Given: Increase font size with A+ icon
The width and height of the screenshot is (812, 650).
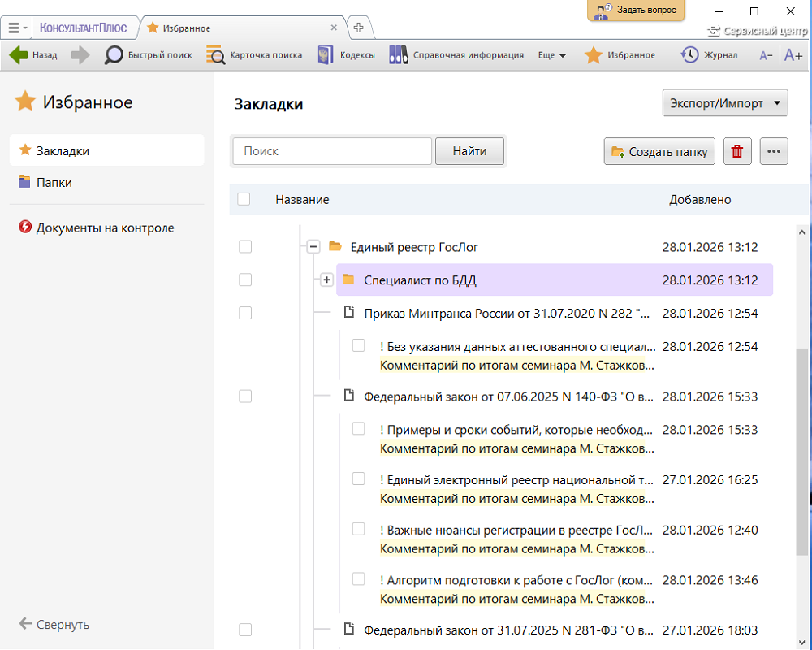Looking at the screenshot, I should [x=793, y=55].
